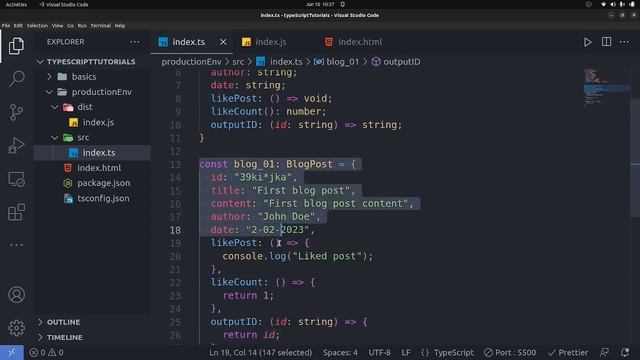
Task: Click the remote window indicator in status bar
Action: (x=12, y=352)
